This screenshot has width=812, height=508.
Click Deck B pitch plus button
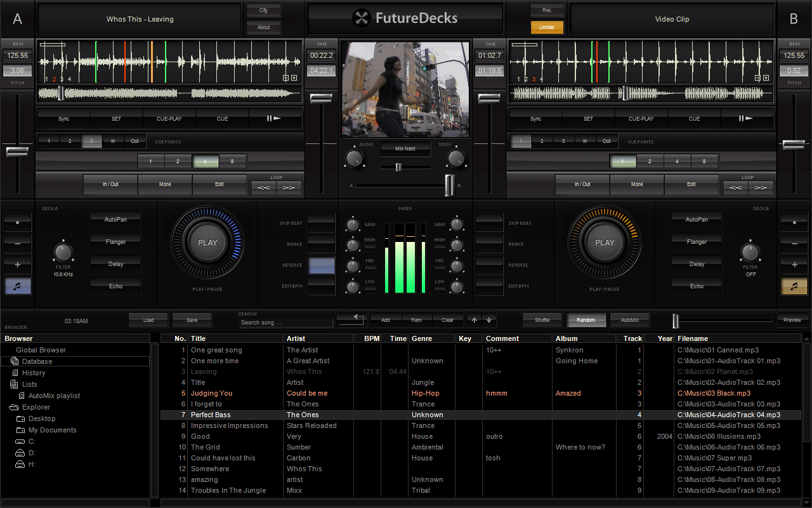click(794, 264)
